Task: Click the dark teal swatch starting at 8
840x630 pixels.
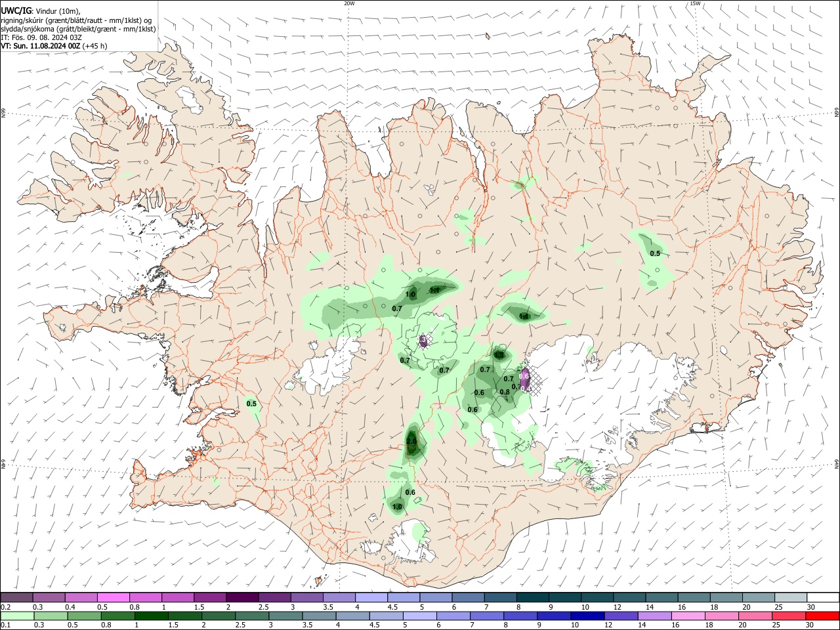Action: (532, 597)
